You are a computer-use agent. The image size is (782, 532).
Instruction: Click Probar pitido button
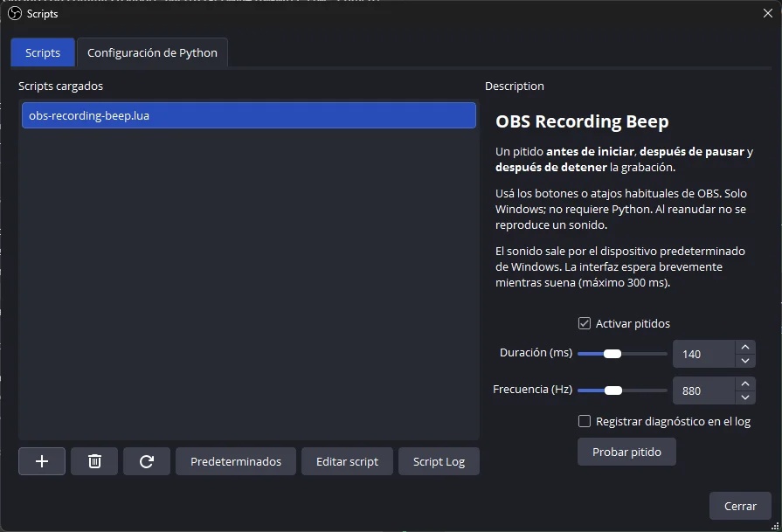pos(626,452)
